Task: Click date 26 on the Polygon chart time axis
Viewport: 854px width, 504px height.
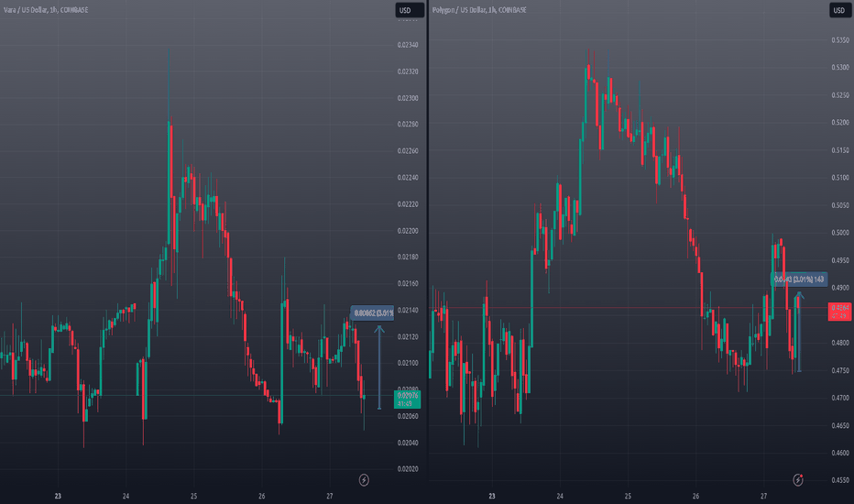Action: 695,497
